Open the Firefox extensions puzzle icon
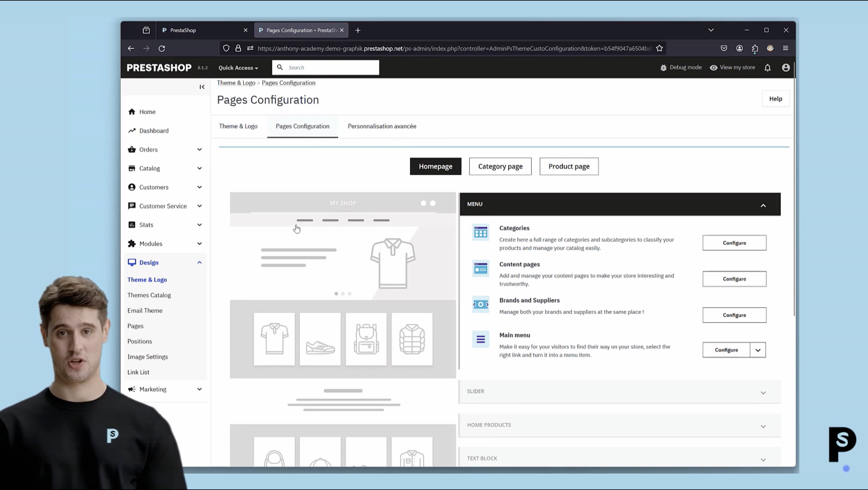This screenshot has height=490, width=868. pyautogui.click(x=755, y=49)
